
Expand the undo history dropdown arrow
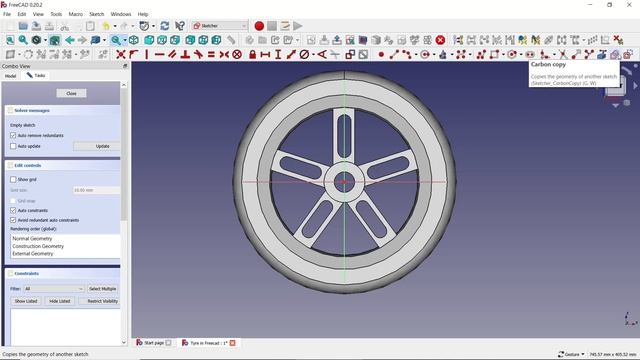(115, 26)
